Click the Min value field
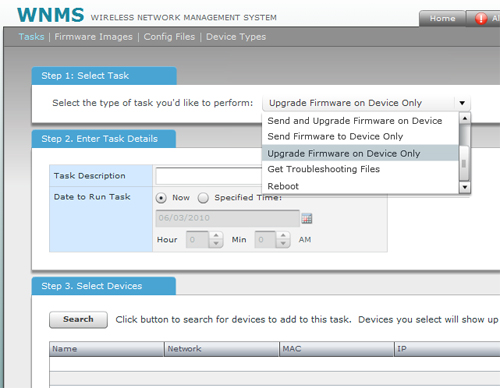Image resolution: width=500 pixels, height=388 pixels. point(265,239)
